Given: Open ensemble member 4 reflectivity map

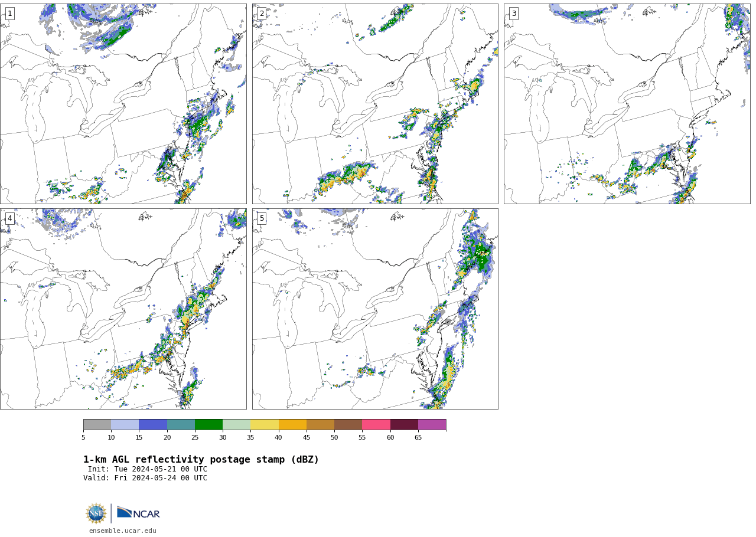Looking at the screenshot, I should [x=123, y=309].
